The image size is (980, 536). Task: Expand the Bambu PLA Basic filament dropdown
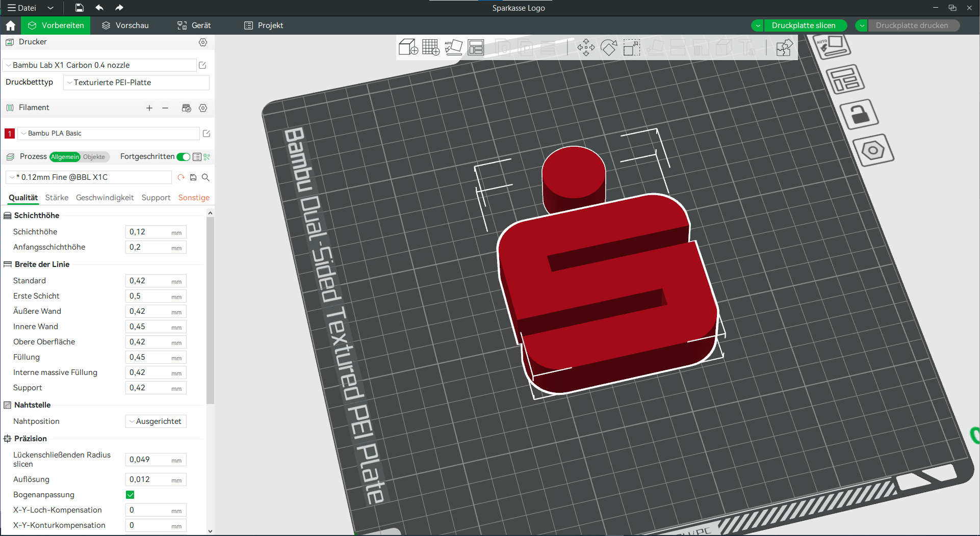[108, 133]
